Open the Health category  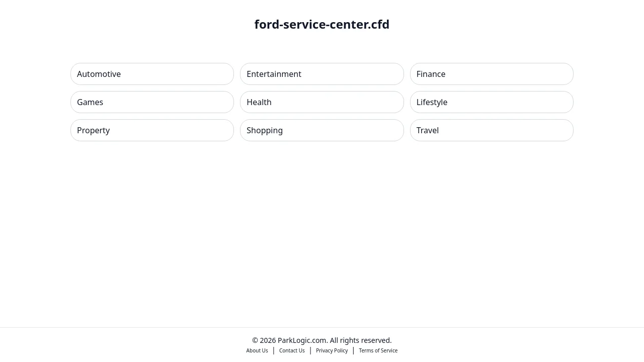point(321,102)
